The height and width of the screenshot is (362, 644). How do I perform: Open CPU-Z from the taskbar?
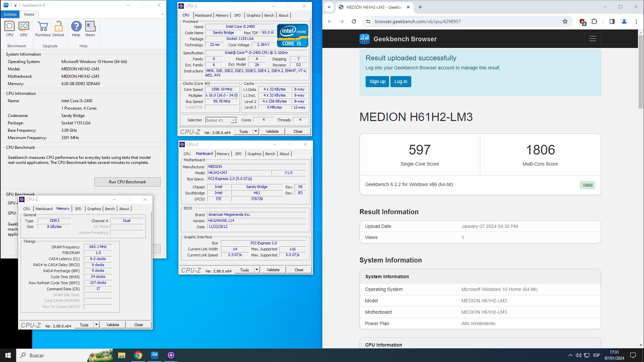click(171, 355)
